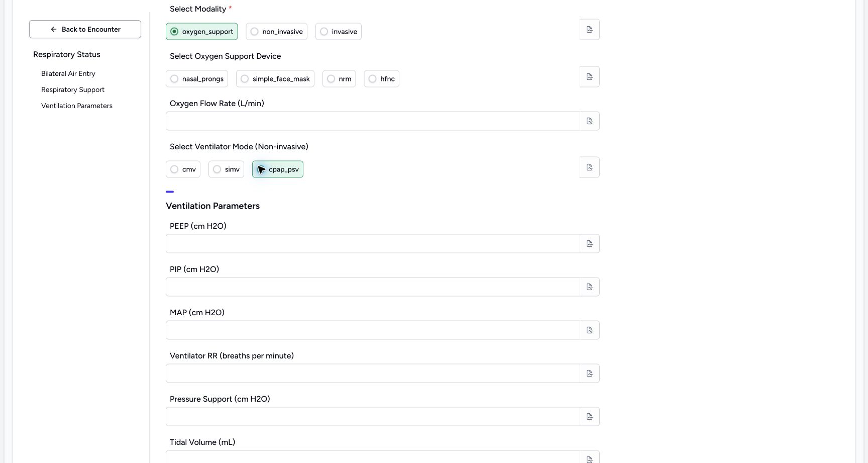Open the note icon for Oxygen Flow Rate

tap(590, 121)
